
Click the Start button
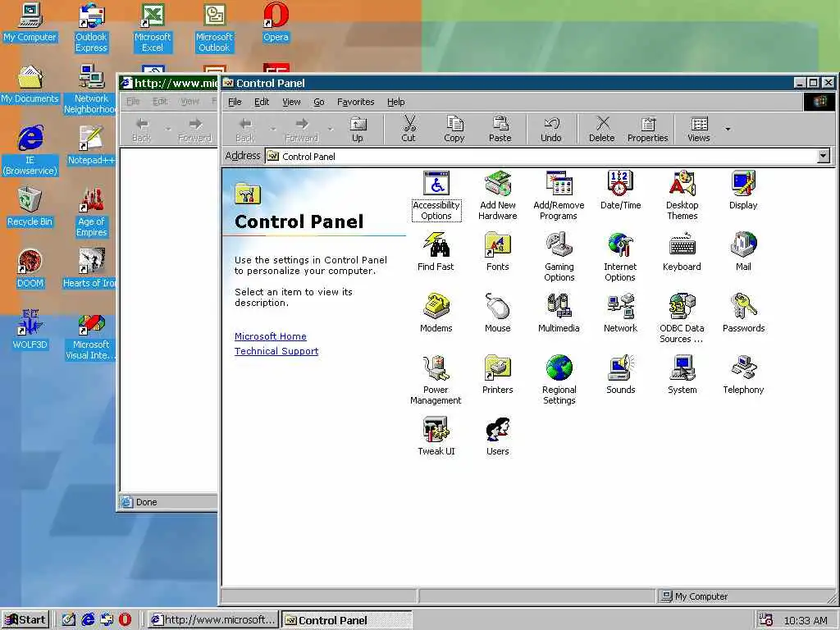[x=25, y=620]
